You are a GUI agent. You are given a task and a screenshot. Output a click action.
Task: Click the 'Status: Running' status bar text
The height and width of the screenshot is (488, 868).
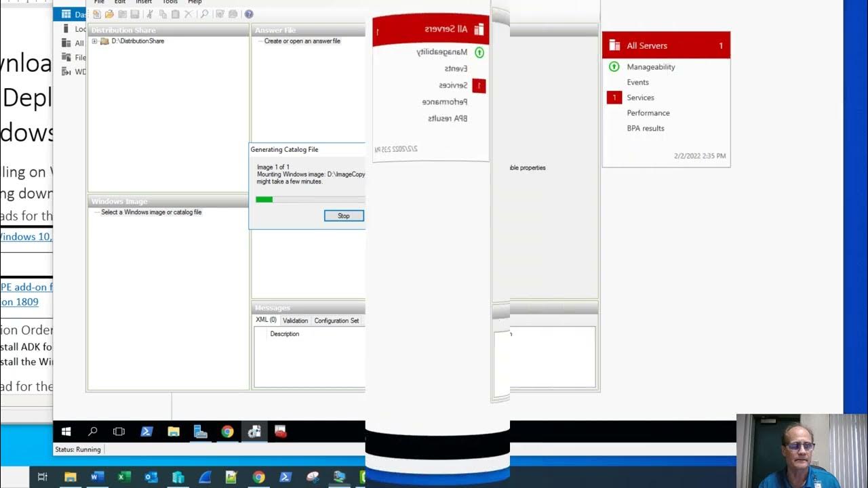click(x=78, y=449)
